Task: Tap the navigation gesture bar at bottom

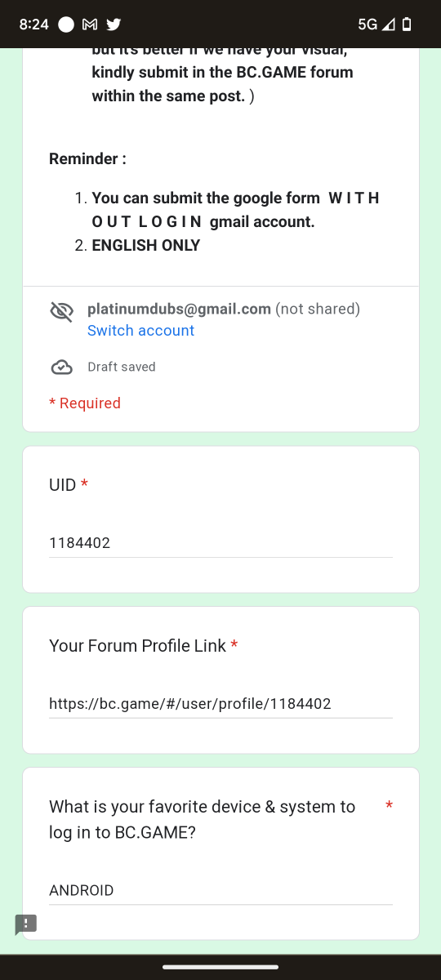Action: [x=220, y=967]
